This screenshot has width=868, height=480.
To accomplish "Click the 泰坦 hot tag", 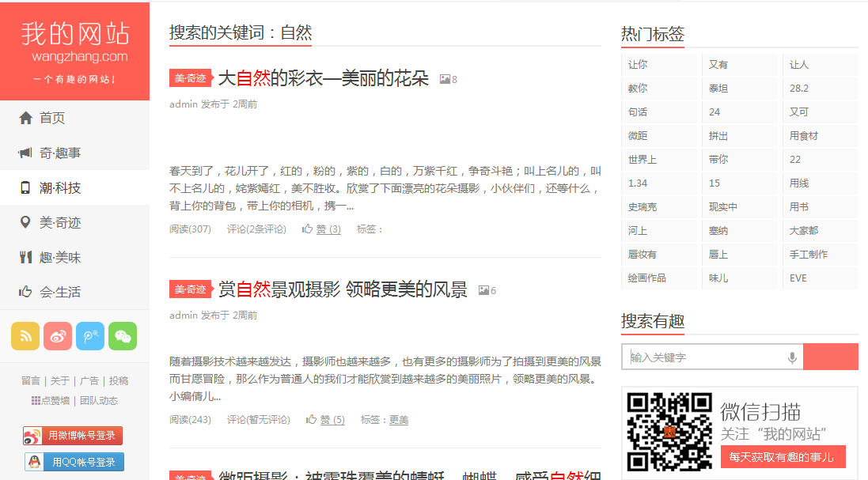I will pyautogui.click(x=718, y=89).
